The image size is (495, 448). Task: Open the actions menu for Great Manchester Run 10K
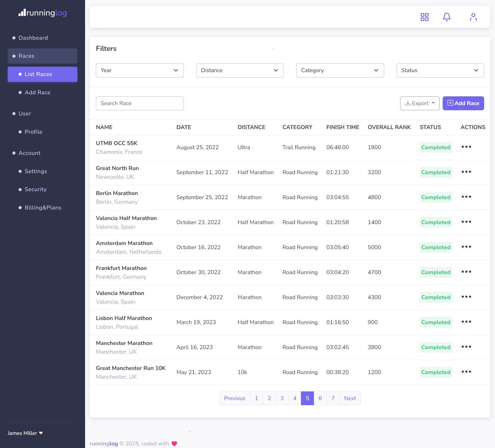(x=466, y=372)
